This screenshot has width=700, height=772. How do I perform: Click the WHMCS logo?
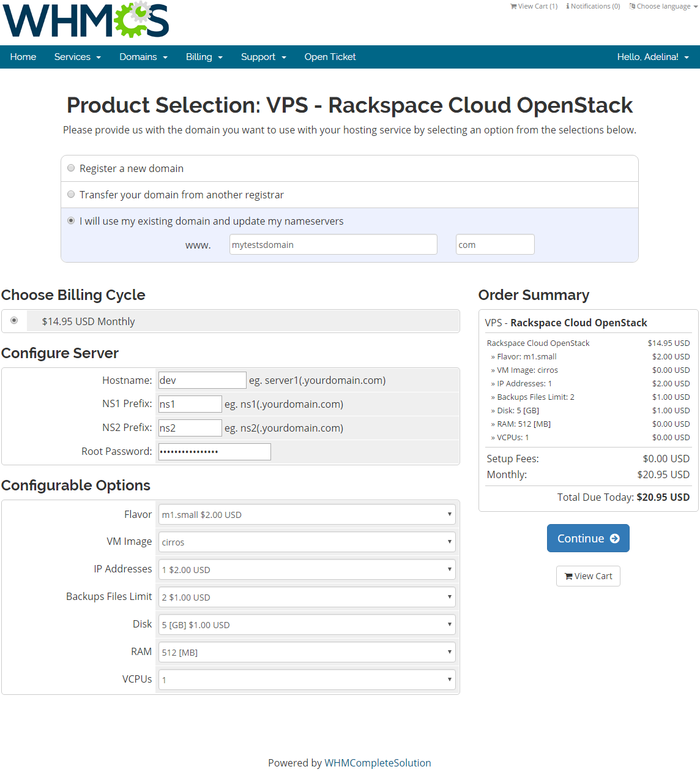point(86,20)
